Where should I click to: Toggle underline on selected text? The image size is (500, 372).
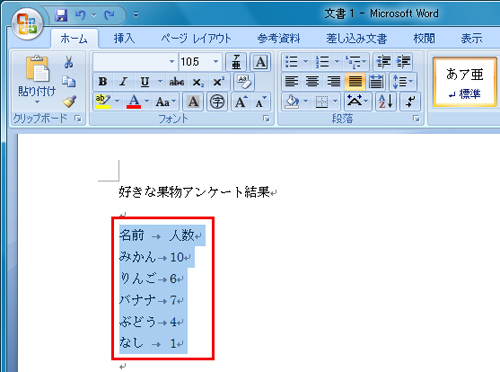(x=145, y=82)
